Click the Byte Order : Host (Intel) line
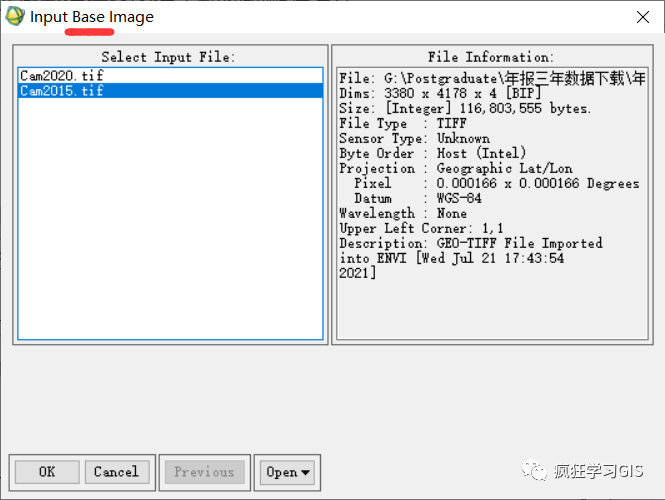Image resolution: width=665 pixels, height=500 pixels. click(x=432, y=154)
